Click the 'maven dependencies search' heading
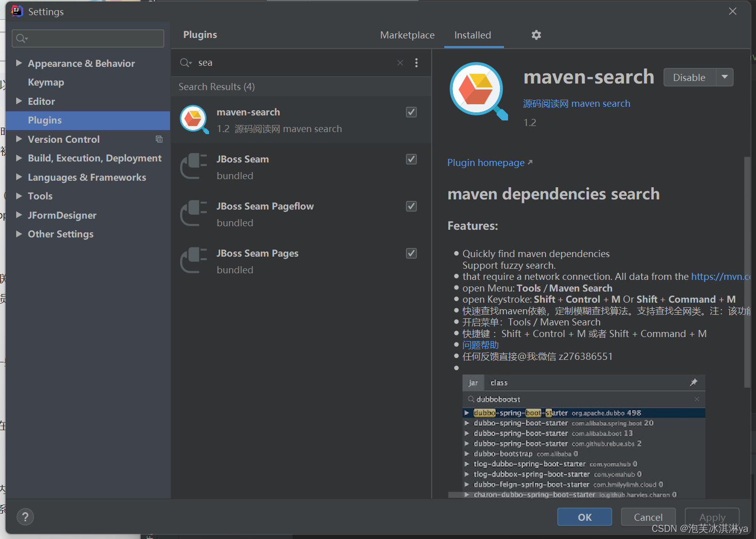Viewport: 756px width, 539px height. tap(554, 194)
